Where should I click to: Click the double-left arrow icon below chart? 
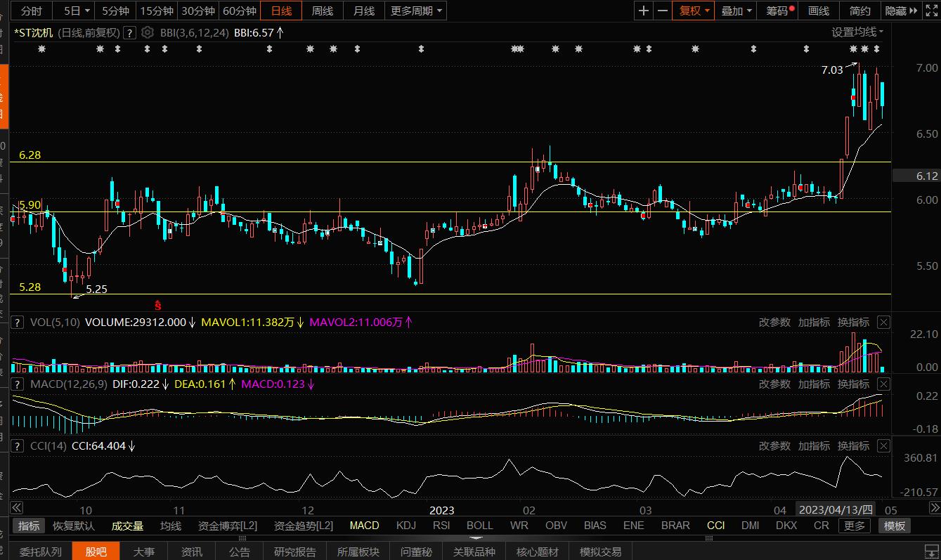tap(16, 507)
